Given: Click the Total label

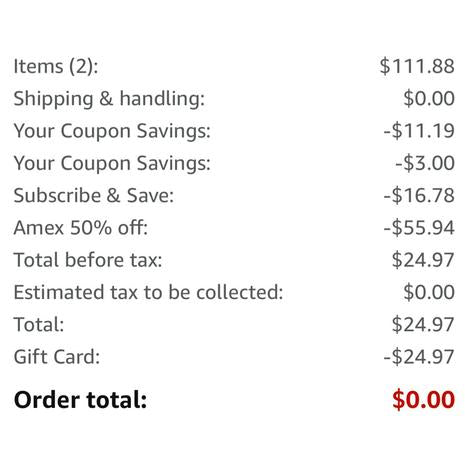Looking at the screenshot, I should click(x=39, y=324).
